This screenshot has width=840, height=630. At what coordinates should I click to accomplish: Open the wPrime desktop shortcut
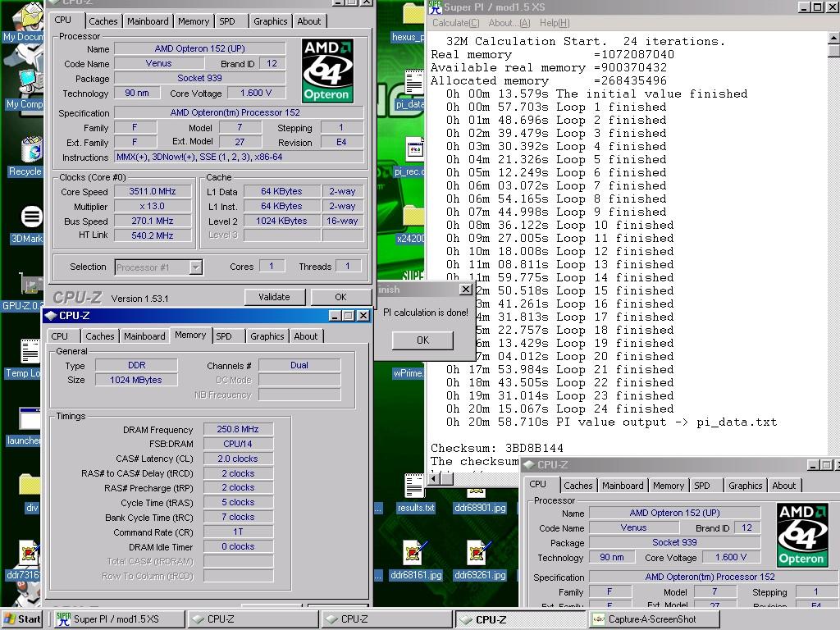point(407,373)
